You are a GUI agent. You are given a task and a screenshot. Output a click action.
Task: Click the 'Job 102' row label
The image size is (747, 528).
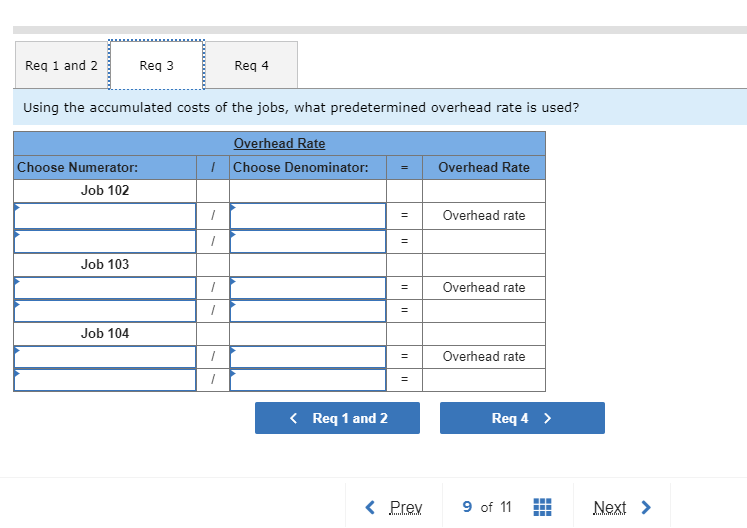tap(105, 191)
